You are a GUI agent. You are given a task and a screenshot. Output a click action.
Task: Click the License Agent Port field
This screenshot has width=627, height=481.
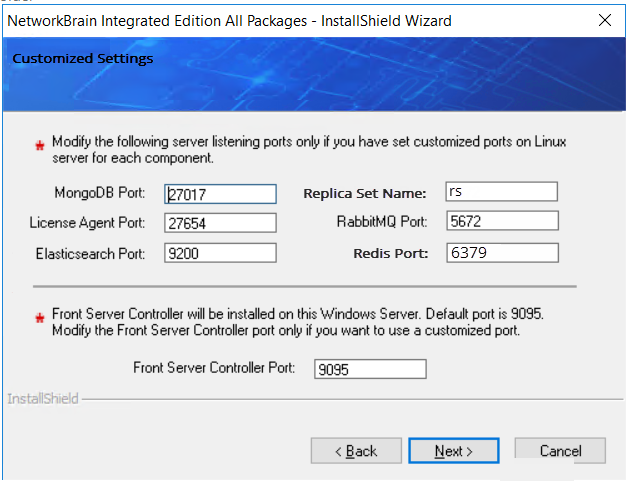(220, 223)
